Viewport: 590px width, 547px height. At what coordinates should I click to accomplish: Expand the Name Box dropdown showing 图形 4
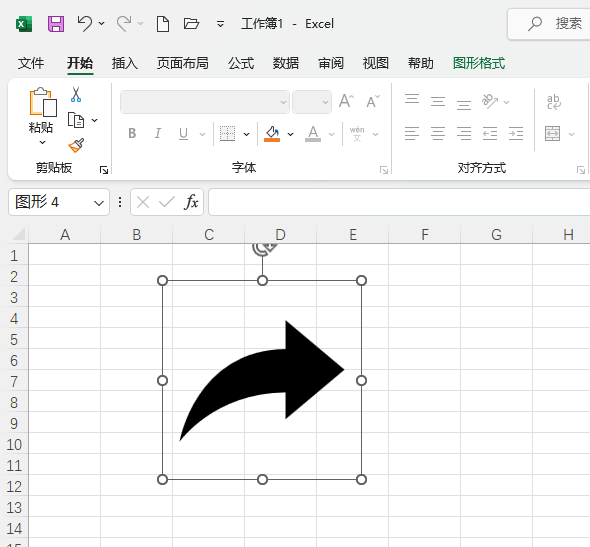coord(99,203)
